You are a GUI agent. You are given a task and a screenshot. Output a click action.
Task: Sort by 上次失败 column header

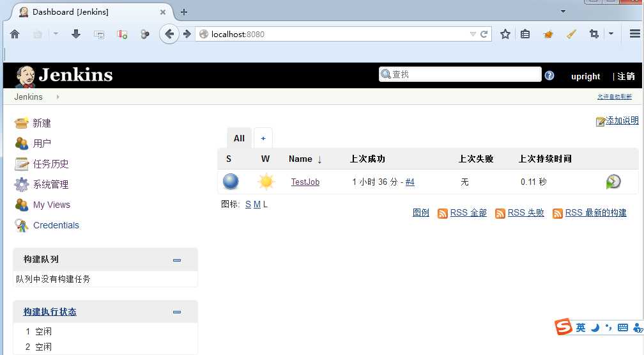[x=476, y=159]
